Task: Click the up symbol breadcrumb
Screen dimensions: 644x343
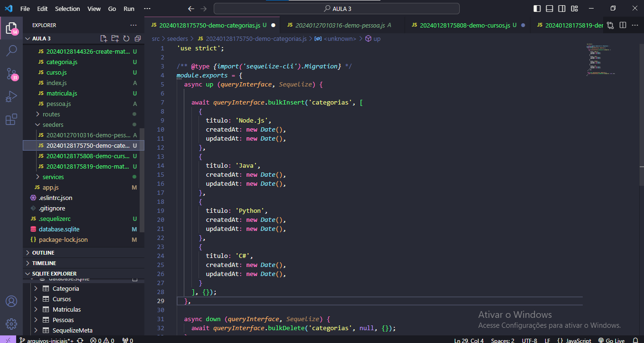Action: [373, 38]
